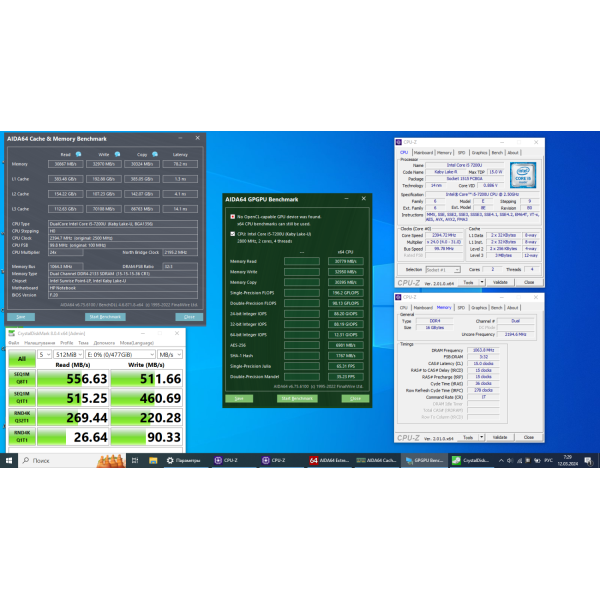The image size is (600, 600).
Task: Open the Profile menu in CrystalDiskMark
Action: tap(67, 343)
